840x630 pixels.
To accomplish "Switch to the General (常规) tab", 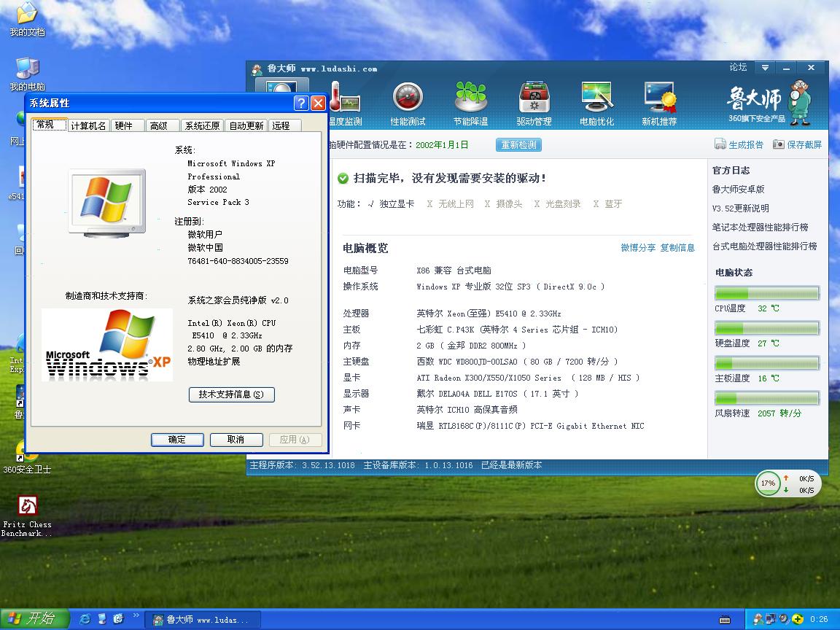I will pos(50,124).
